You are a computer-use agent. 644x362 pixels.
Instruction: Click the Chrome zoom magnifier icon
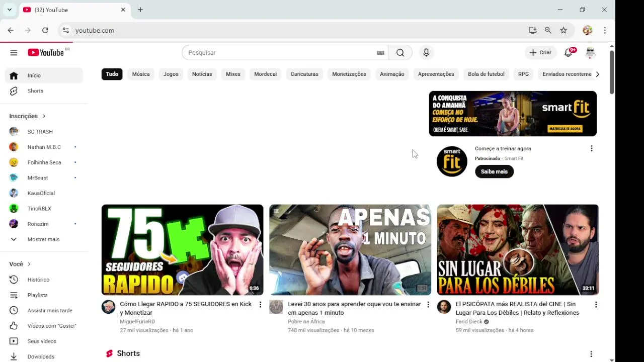click(x=548, y=30)
